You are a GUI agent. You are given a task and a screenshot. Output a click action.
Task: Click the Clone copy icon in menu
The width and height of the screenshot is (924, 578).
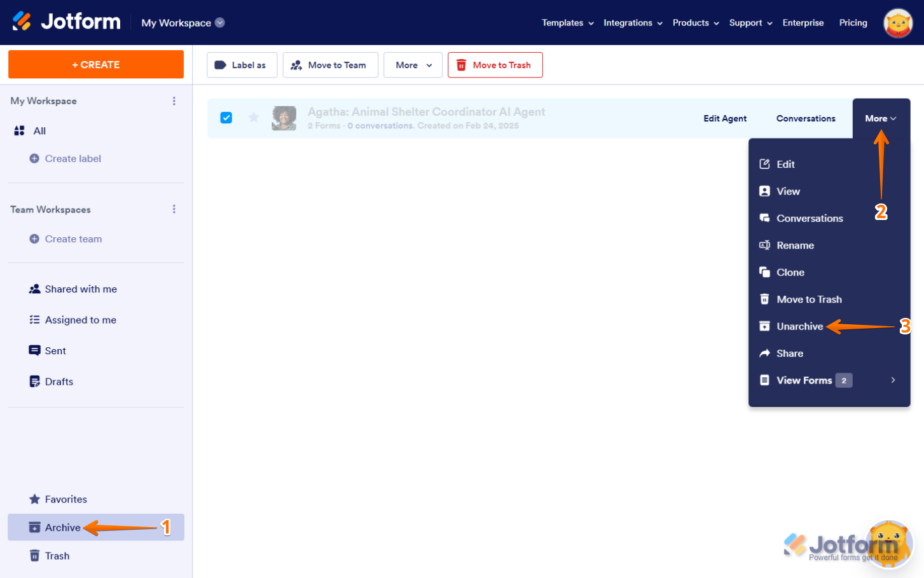764,272
